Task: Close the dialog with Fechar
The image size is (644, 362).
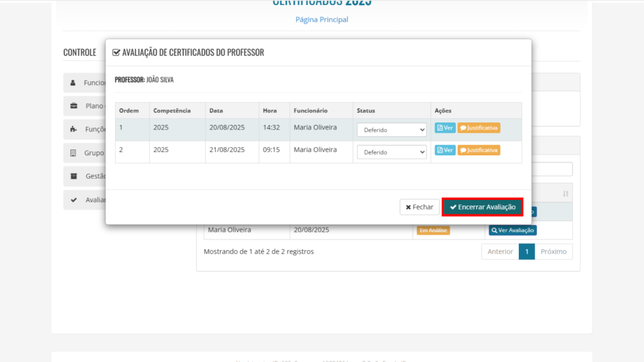Action: (x=419, y=207)
